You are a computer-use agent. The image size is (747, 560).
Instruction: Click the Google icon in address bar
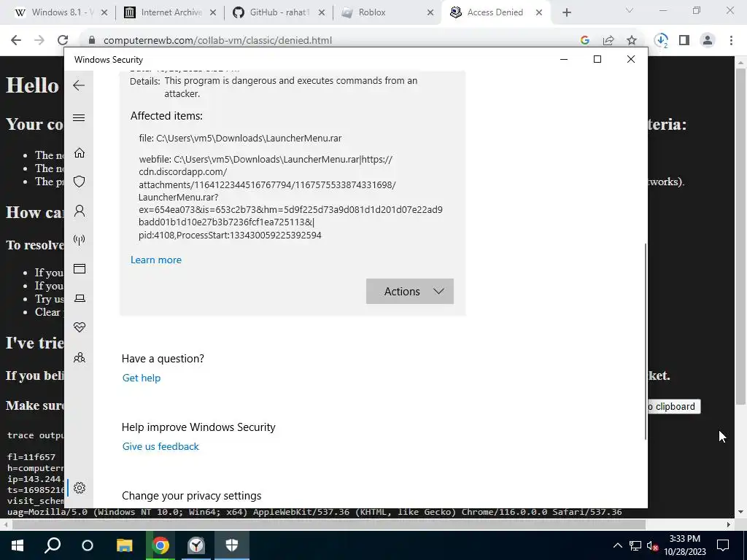[585, 41]
